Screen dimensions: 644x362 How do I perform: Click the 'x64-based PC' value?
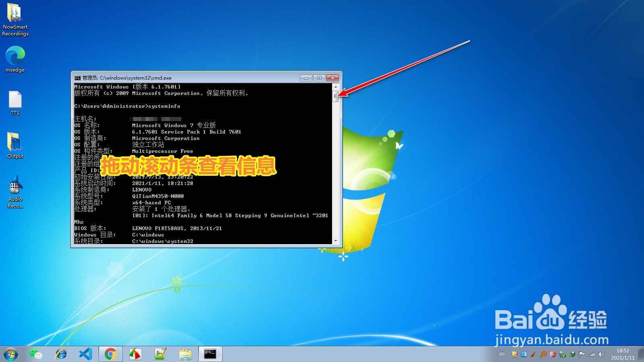coord(151,203)
